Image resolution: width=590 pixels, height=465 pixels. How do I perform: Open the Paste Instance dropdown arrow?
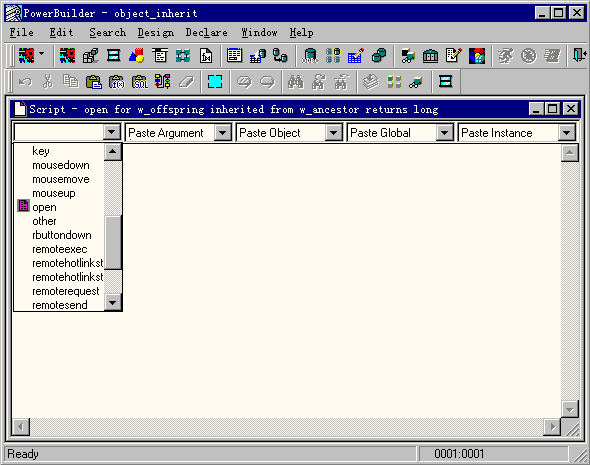click(x=567, y=133)
